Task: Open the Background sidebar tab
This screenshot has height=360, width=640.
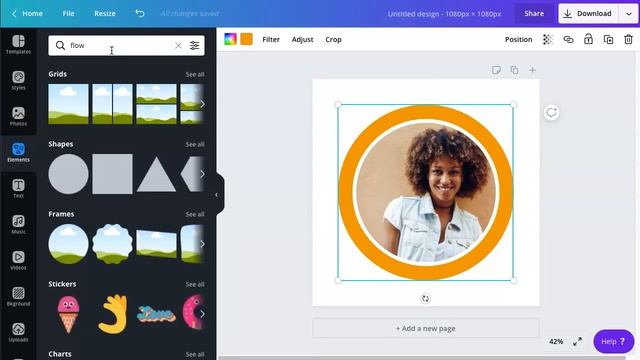Action: pos(18,296)
